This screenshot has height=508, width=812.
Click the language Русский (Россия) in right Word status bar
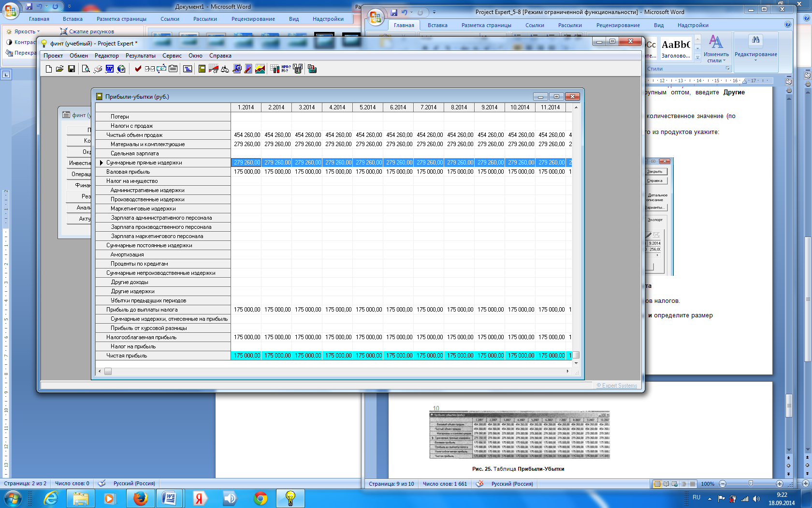coord(512,484)
